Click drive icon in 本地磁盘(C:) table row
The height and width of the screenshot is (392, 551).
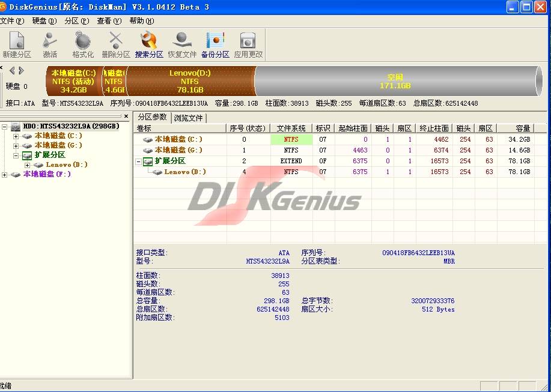point(148,140)
